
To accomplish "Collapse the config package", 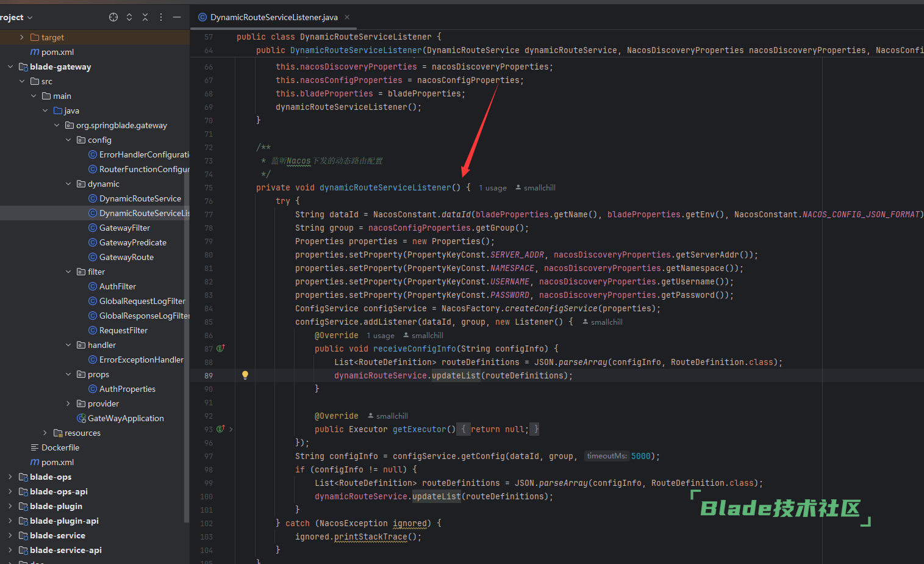I will coord(68,140).
